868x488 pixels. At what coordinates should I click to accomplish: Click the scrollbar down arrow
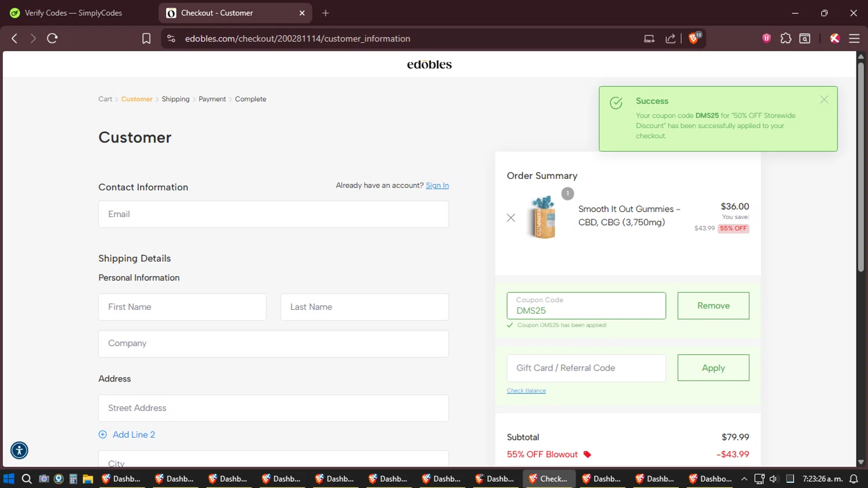click(861, 462)
